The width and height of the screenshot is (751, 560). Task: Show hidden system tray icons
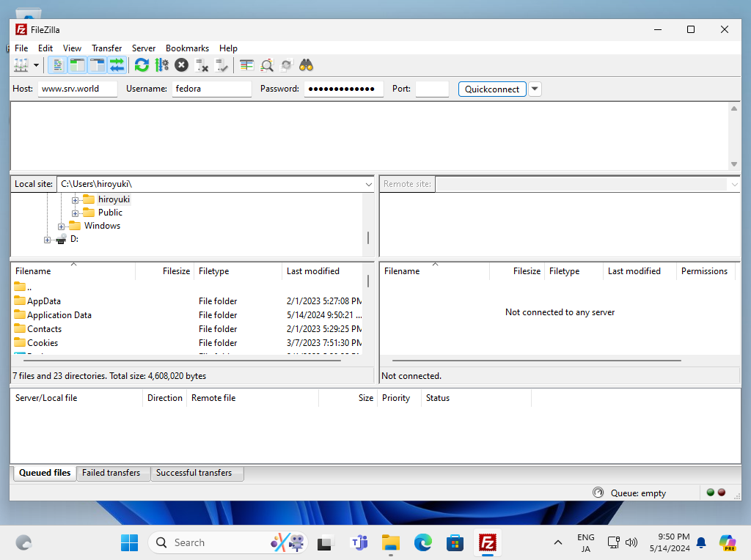[558, 542]
